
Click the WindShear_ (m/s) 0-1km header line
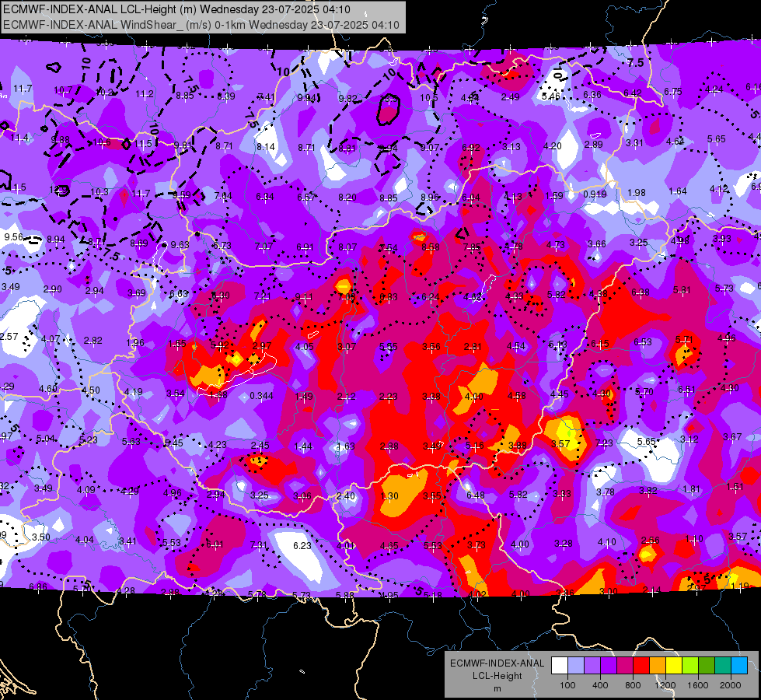pos(201,25)
